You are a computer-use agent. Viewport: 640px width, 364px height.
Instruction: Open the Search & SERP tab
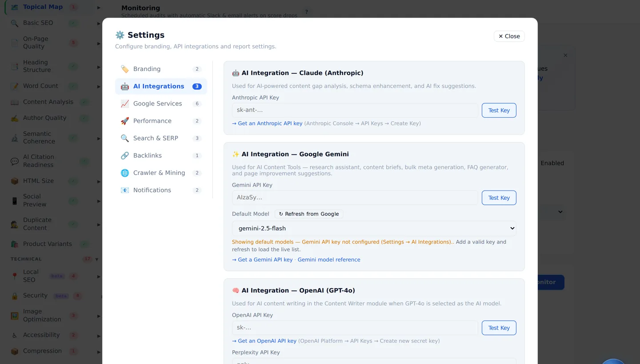pos(161,138)
